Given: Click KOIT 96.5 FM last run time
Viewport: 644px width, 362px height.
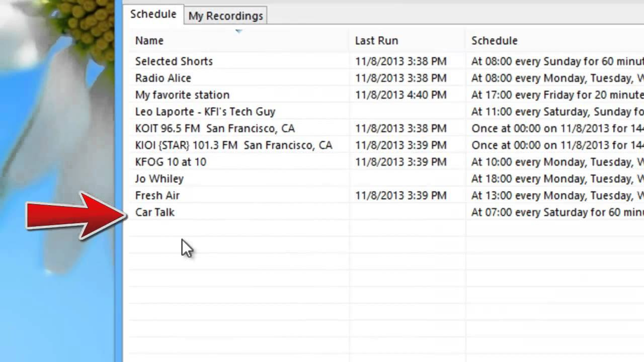Looking at the screenshot, I should click(x=401, y=128).
